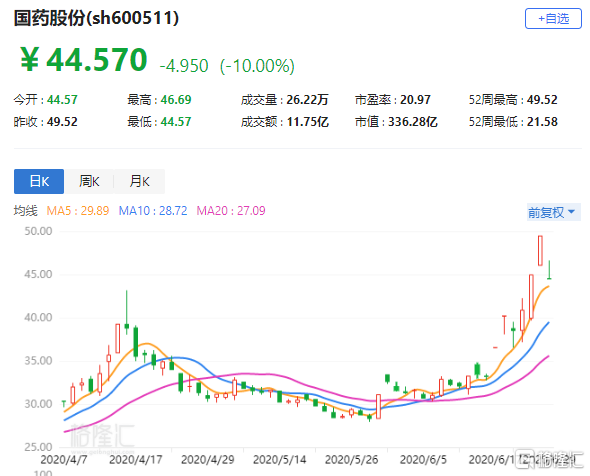This screenshot has height=476, width=590.
Task: Click MA10 : 28.72 legend
Action: [153, 210]
